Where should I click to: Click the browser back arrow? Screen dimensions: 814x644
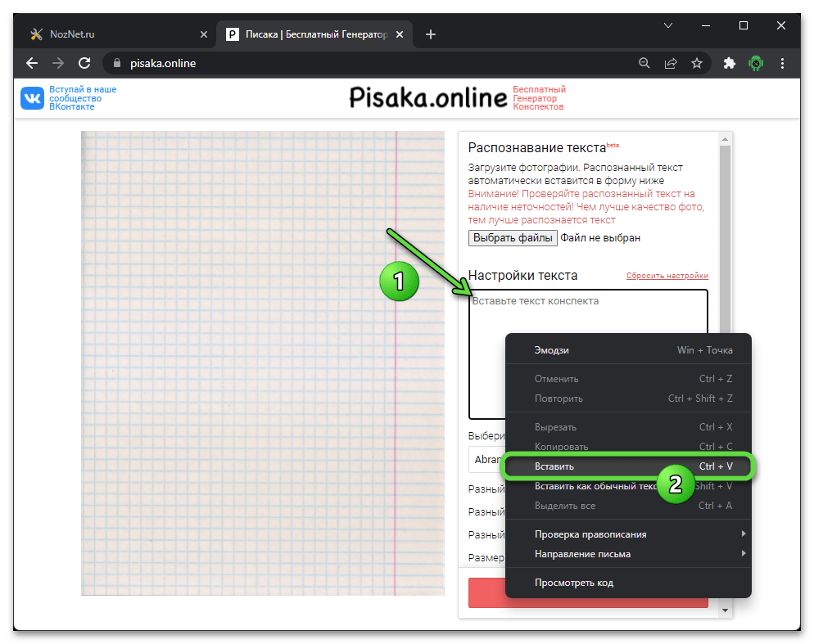31,63
